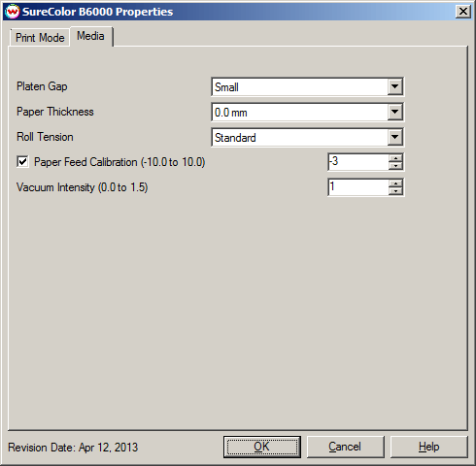Increase Vacuum Intensity with up arrow
The width and height of the screenshot is (476, 466).
(x=395, y=183)
